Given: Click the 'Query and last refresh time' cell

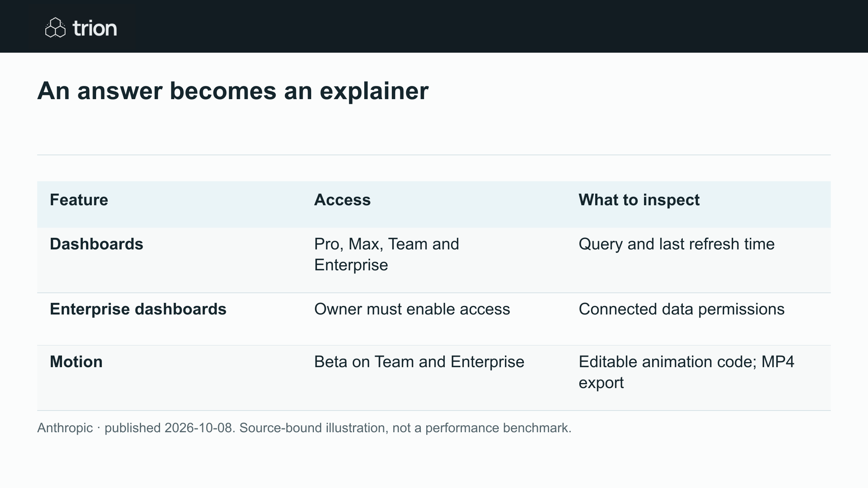Looking at the screenshot, I should pyautogui.click(x=677, y=244).
